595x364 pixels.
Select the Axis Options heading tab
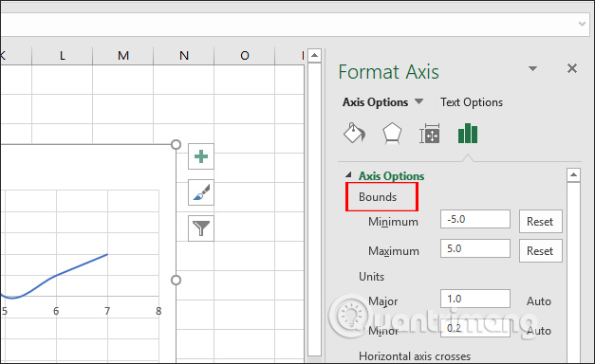tap(375, 102)
